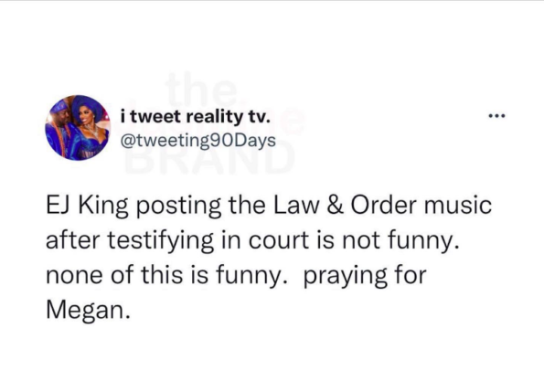Click the word 'Order' in the tweet
Screen dimensions: 544x392
(x=383, y=206)
